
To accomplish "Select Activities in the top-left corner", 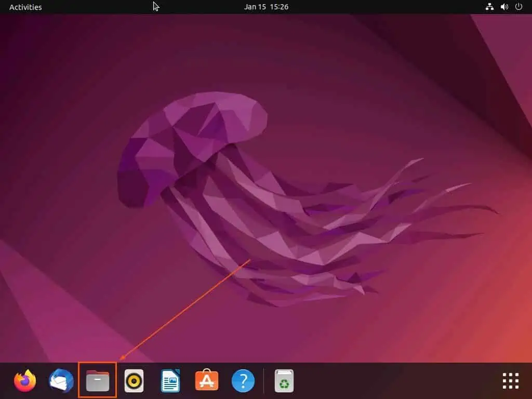I will pyautogui.click(x=25, y=7).
